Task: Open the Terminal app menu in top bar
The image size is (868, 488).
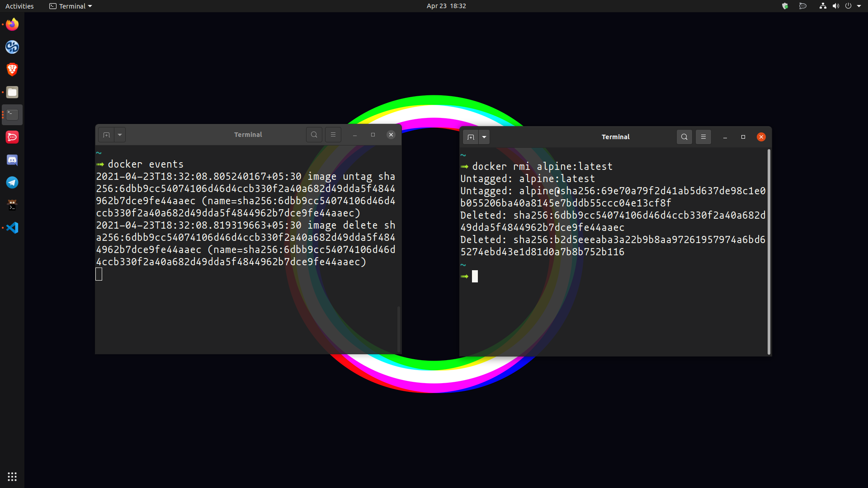Action: click(x=71, y=6)
